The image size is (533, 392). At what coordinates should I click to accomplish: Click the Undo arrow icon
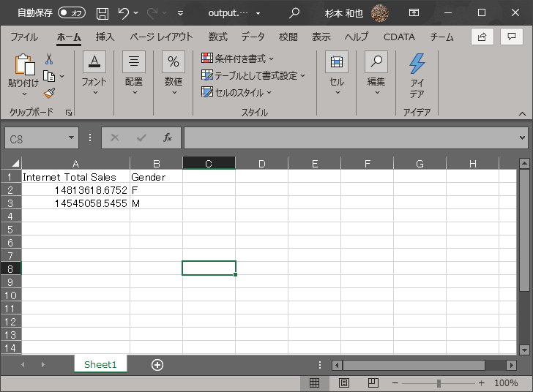(123, 13)
